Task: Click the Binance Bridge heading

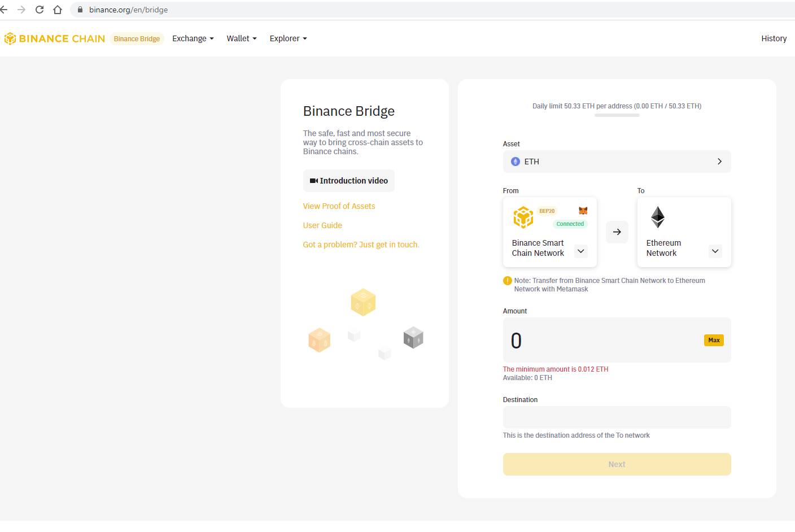Action: point(349,111)
